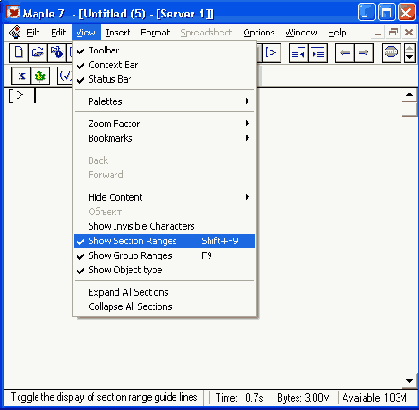Expand the Bookmarks submenu
The height and width of the screenshot is (410, 419).
click(x=164, y=138)
